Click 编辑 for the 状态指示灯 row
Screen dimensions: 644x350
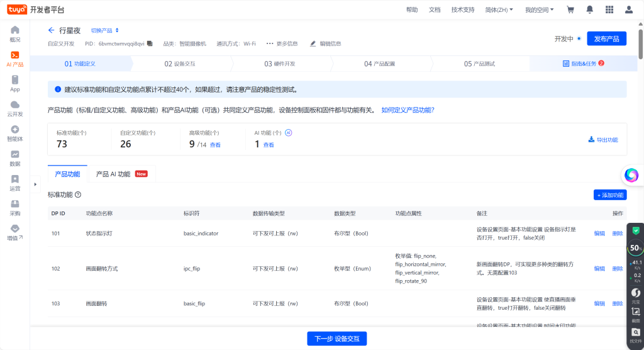(x=599, y=234)
